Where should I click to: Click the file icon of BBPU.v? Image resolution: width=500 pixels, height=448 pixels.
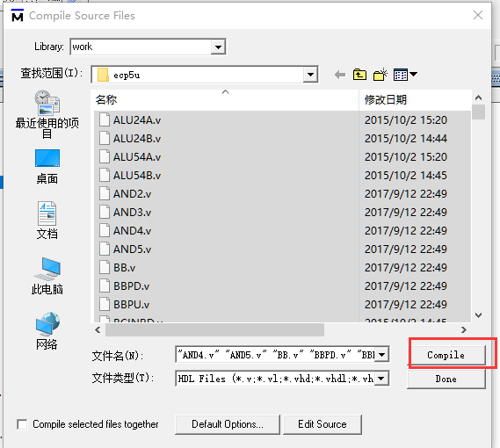coord(105,305)
